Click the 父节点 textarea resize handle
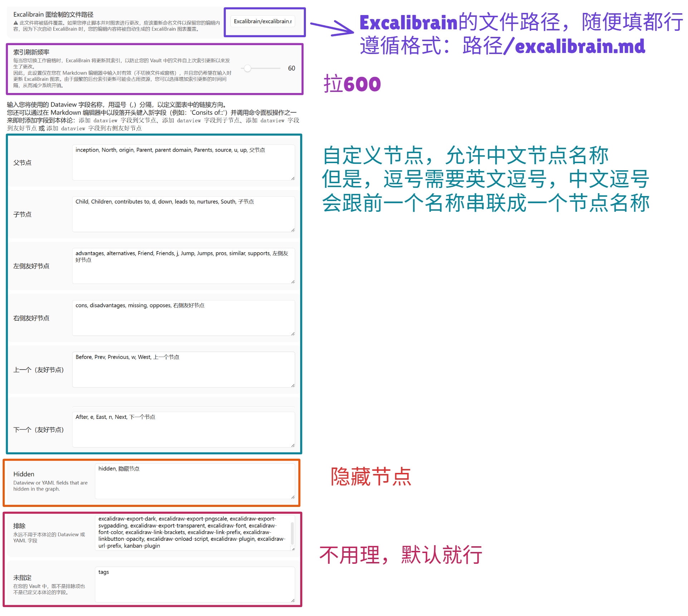This screenshot has width=688, height=616. click(x=293, y=178)
